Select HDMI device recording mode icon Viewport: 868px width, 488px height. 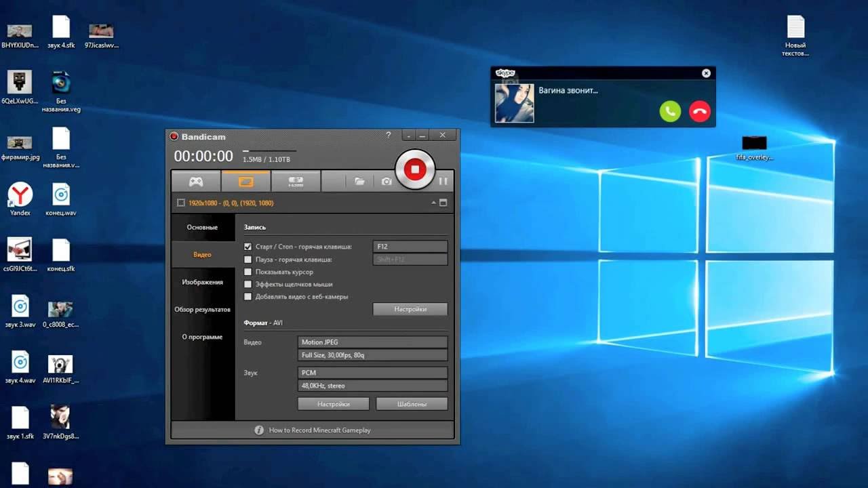pos(296,182)
